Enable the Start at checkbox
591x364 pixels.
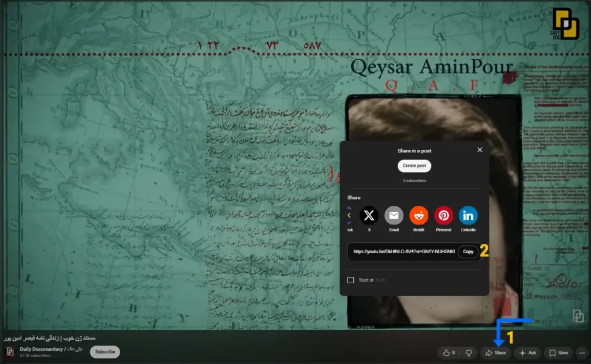coord(350,280)
